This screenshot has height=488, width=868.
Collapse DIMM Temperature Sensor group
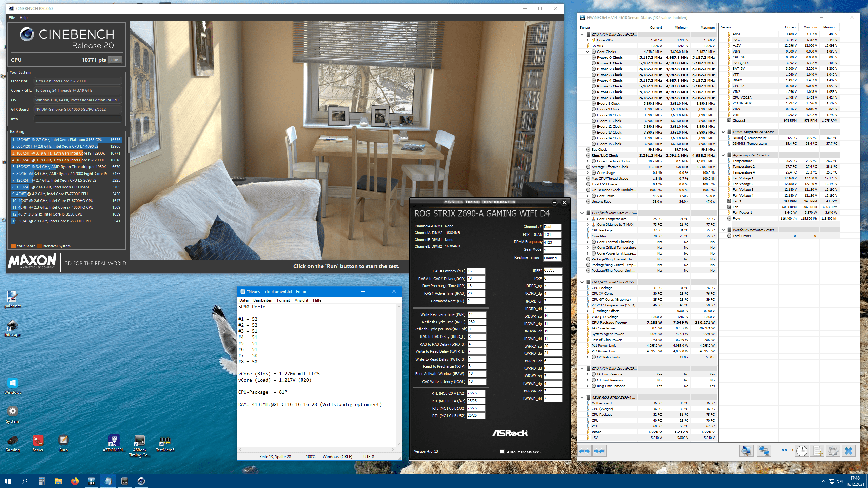click(723, 132)
